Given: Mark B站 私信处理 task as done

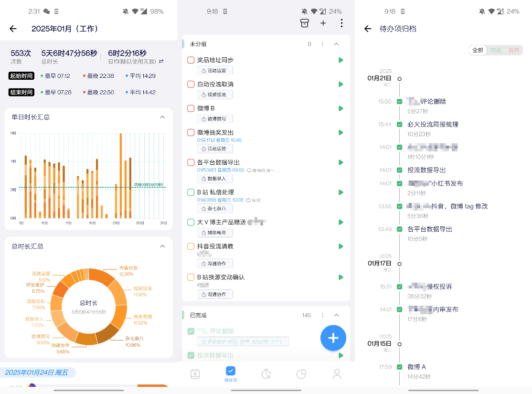Looking at the screenshot, I should (x=191, y=192).
